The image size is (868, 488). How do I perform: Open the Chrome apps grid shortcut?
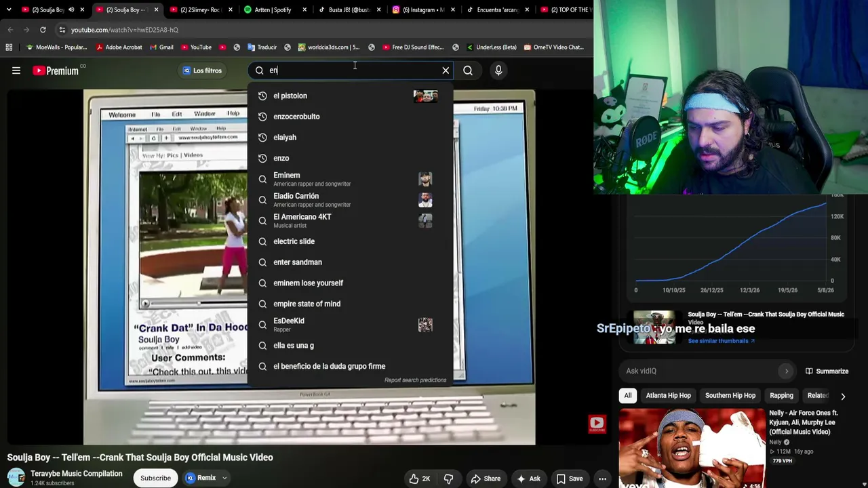[x=9, y=47]
